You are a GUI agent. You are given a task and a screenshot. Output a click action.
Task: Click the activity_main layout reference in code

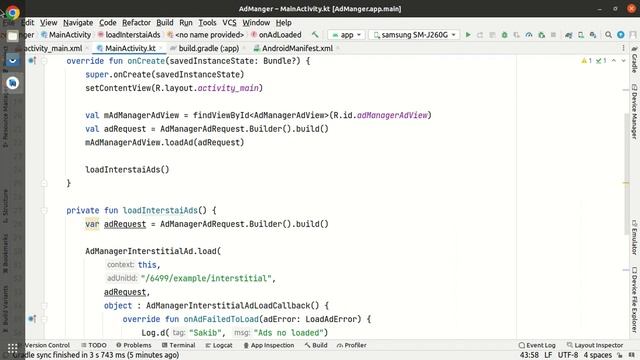coord(229,88)
